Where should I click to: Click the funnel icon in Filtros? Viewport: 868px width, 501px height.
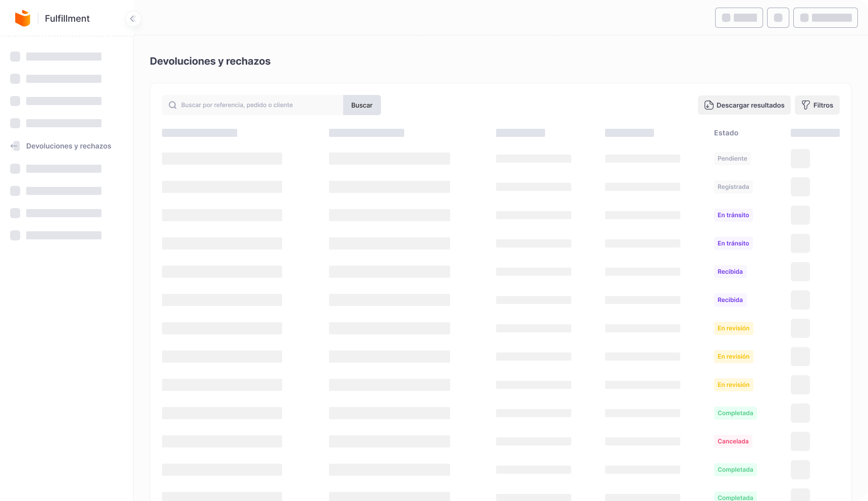coord(805,105)
